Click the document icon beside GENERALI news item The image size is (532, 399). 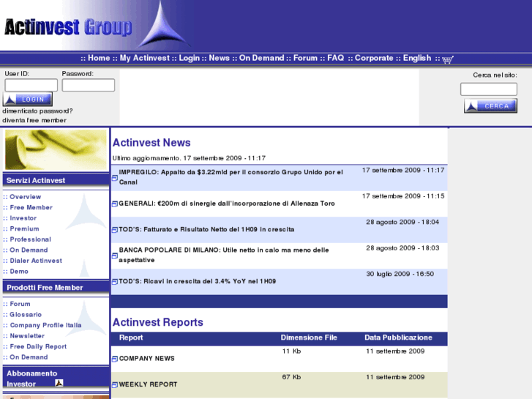115,204
